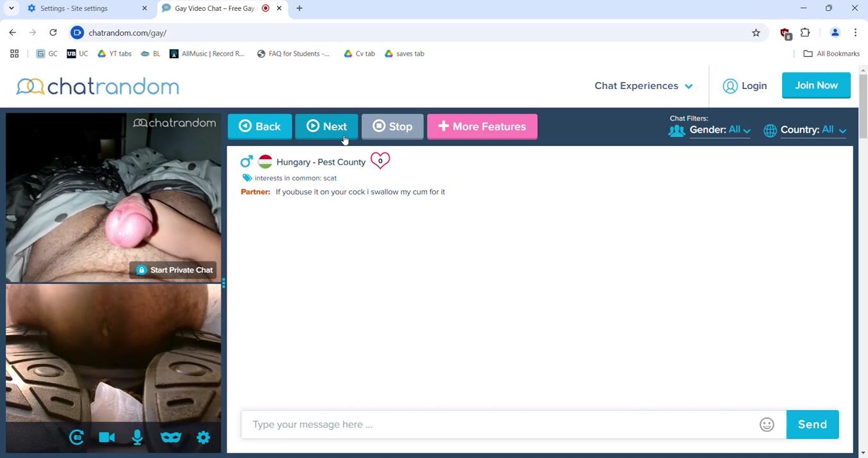This screenshot has height=458, width=868.
Task: Toggle the face mask filter
Action: 171,438
